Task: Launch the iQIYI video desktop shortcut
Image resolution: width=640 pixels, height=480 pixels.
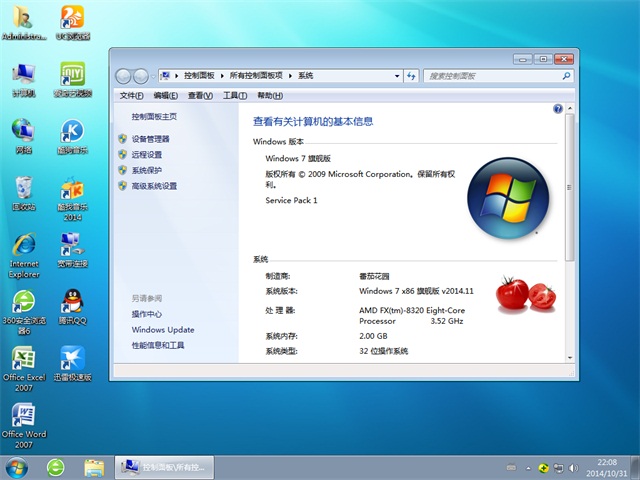Action: (73, 80)
